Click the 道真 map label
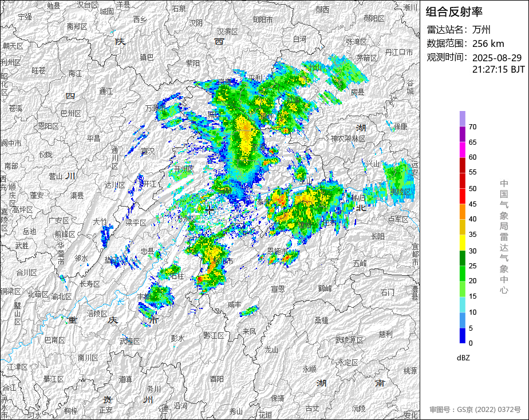 125,379
